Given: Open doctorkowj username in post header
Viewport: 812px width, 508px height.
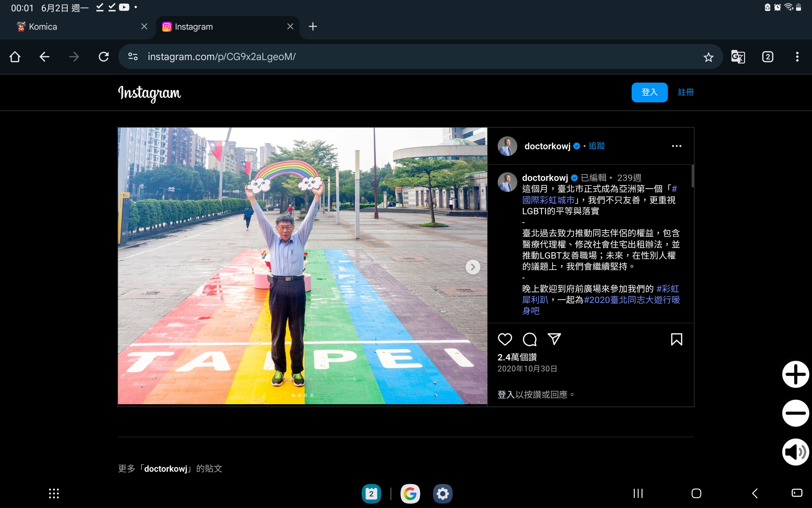Looking at the screenshot, I should click(547, 146).
